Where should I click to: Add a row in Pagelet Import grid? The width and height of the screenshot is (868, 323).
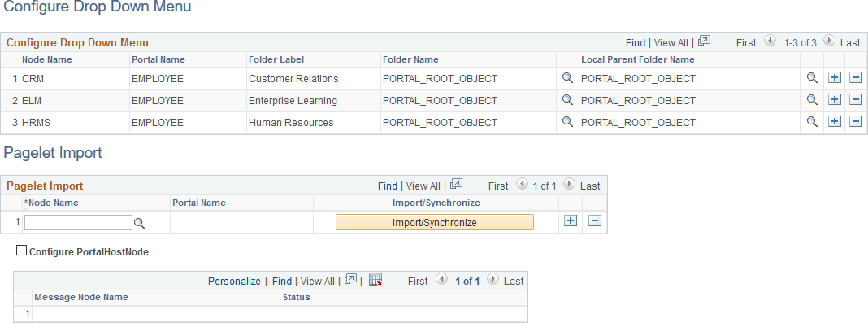[571, 221]
